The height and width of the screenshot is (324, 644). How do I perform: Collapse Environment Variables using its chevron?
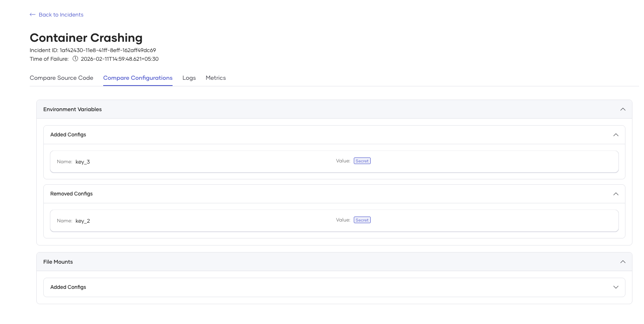(x=623, y=110)
